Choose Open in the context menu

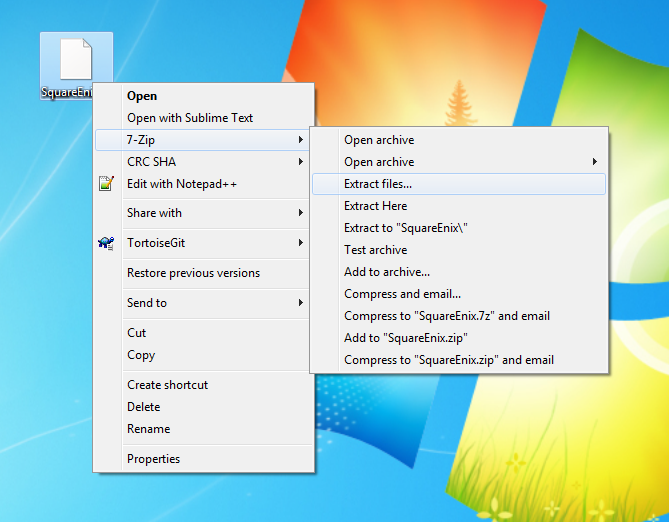tap(204, 96)
